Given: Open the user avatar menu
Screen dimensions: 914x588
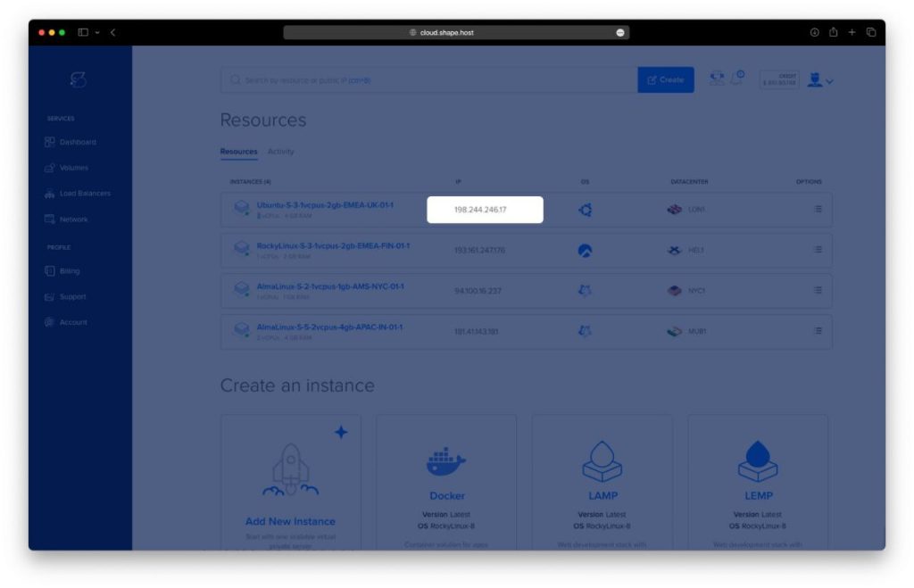Looking at the screenshot, I should (814, 79).
